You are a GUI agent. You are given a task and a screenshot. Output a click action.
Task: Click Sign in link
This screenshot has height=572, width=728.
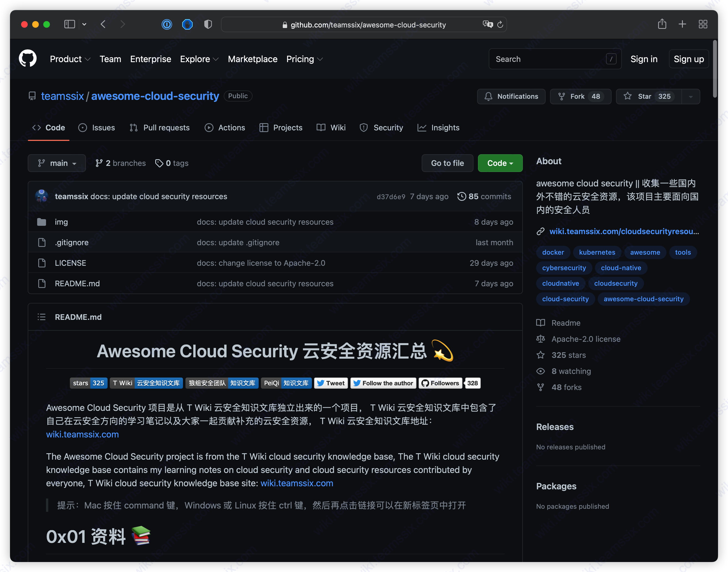coord(644,59)
